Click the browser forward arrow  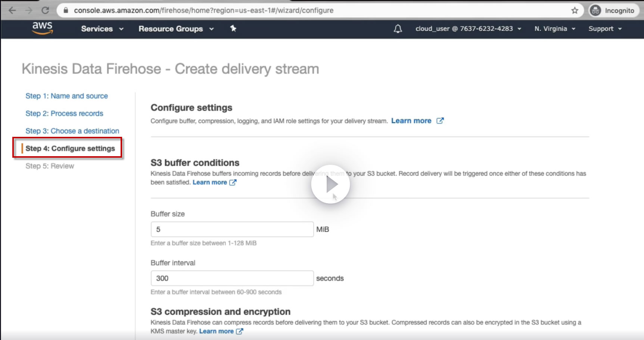(29, 10)
